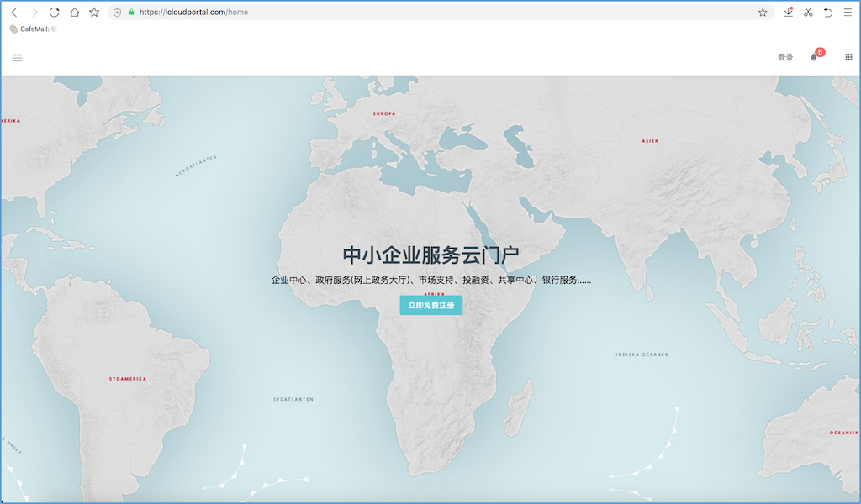Bookmark the page with the address bar star
This screenshot has width=861, height=504.
(763, 12)
